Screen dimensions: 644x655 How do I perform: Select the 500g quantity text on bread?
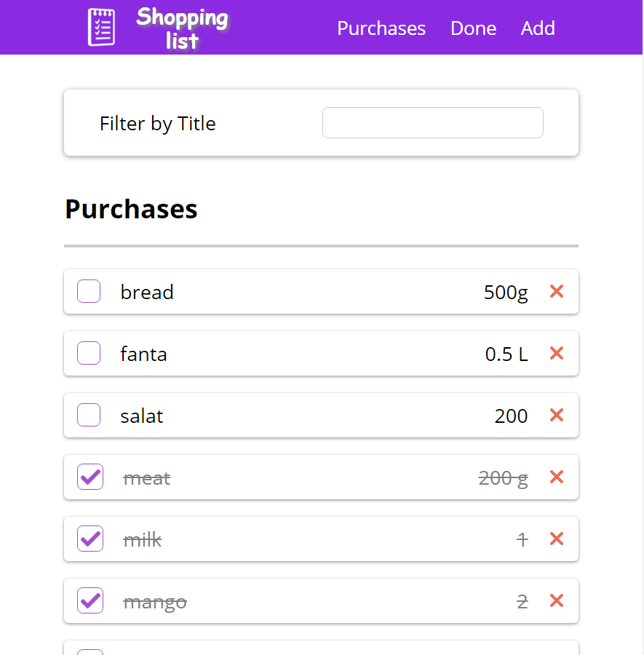(x=506, y=291)
